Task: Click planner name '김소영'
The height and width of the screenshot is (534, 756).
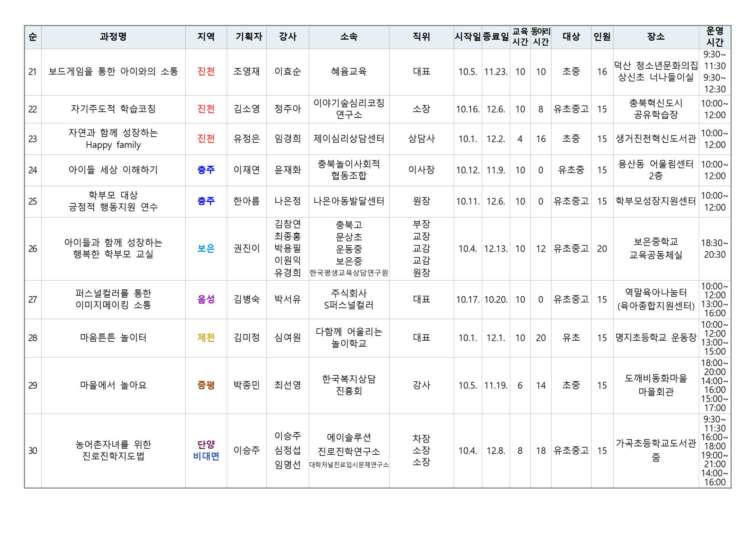Action: point(246,109)
